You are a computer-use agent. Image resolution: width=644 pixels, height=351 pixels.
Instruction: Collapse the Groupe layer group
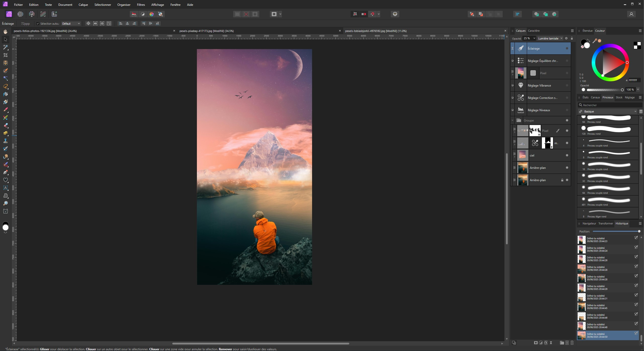point(512,121)
